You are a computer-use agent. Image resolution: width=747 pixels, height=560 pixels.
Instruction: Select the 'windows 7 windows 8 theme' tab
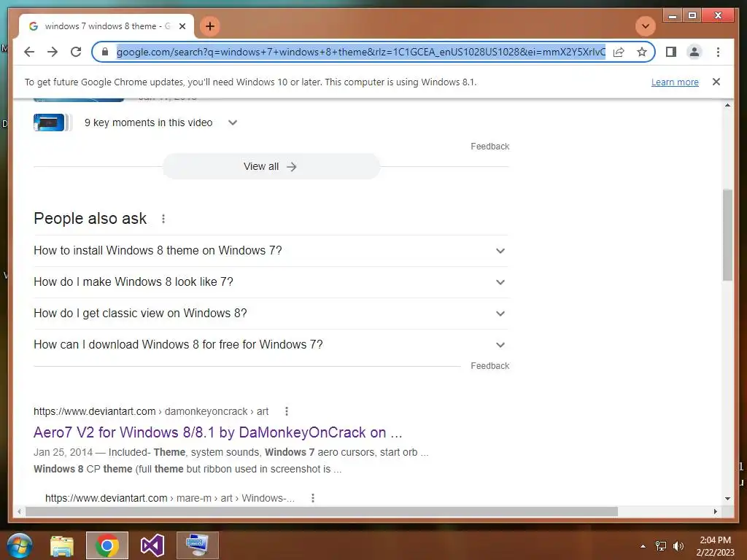[x=107, y=26]
